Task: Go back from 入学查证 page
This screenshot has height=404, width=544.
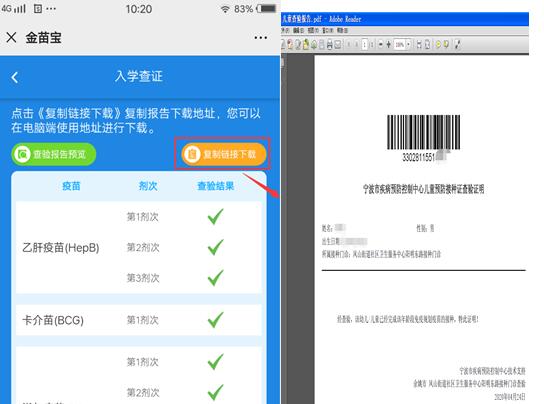Action: pos(15,77)
